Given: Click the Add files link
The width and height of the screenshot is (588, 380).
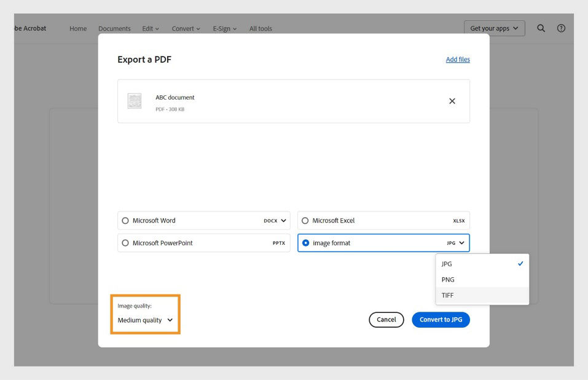Looking at the screenshot, I should tap(457, 59).
